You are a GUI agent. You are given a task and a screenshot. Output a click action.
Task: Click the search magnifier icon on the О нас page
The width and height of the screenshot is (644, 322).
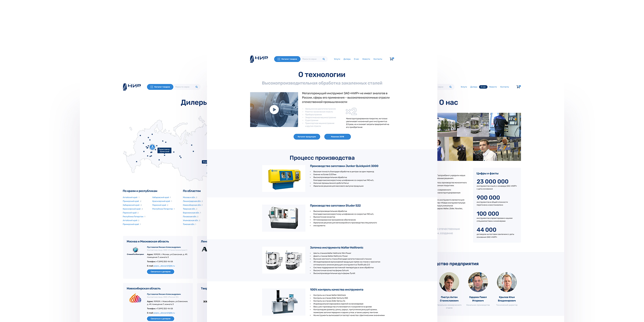(x=450, y=87)
